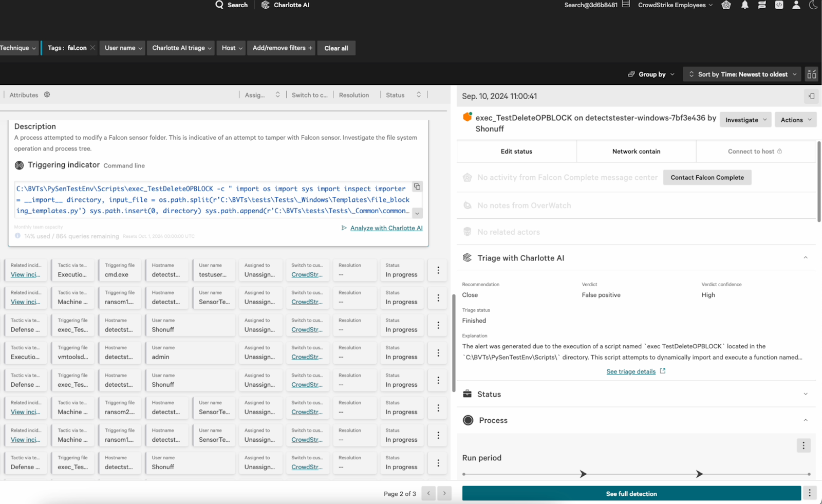Open row menu for ransom2 detection
Viewport: 822px width, 504px height.
[438, 408]
